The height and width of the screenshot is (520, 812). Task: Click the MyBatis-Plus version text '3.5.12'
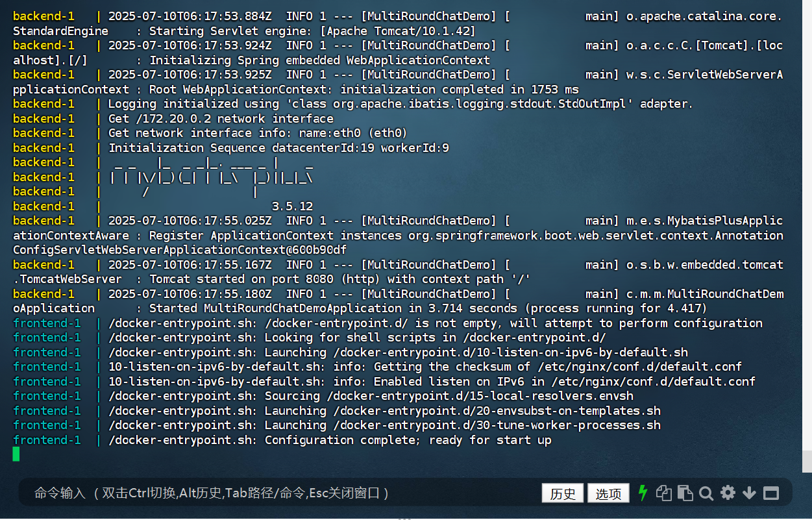(x=292, y=206)
